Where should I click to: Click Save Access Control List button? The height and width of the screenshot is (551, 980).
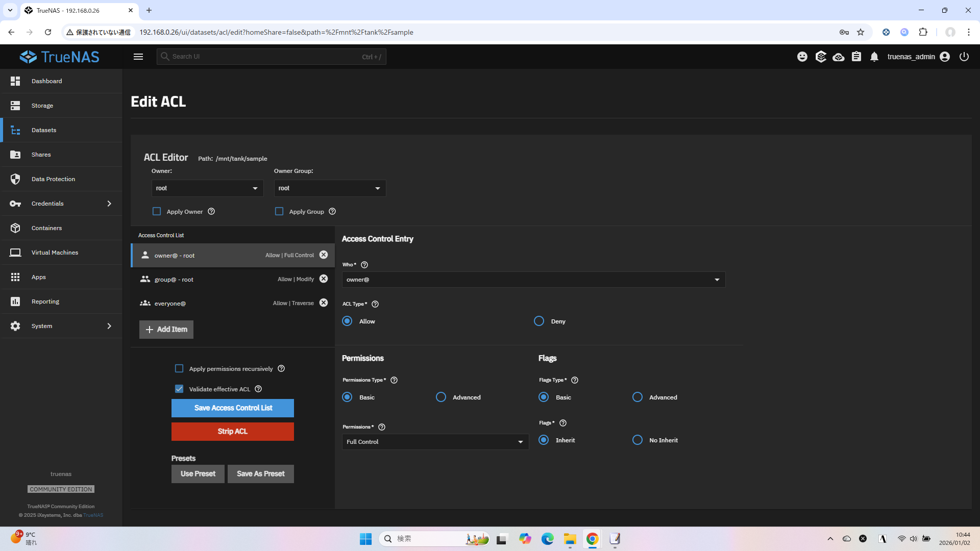[x=233, y=408]
